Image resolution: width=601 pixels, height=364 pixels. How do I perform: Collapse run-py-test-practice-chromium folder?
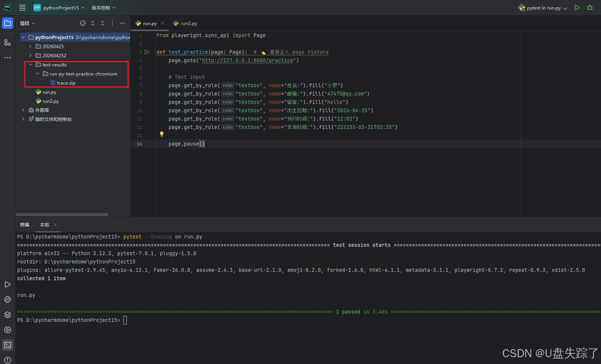[38, 74]
